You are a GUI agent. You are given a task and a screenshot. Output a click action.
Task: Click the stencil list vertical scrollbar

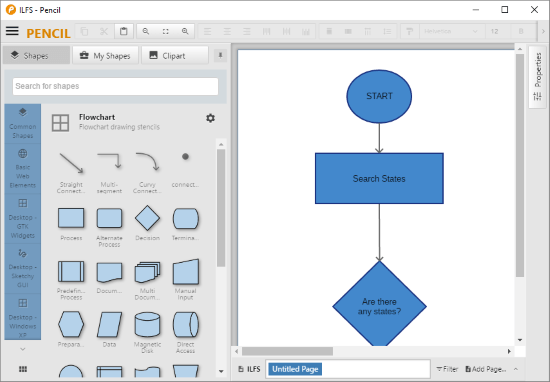click(x=221, y=208)
